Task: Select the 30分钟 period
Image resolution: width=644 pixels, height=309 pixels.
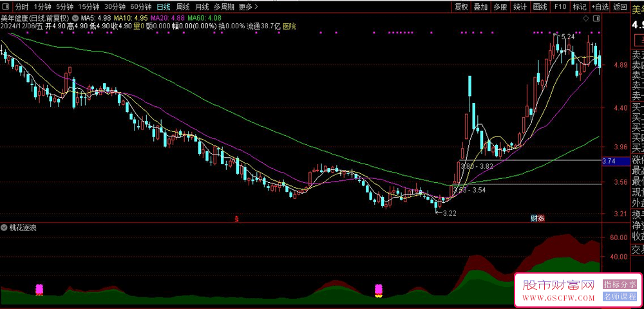Action: tap(115, 6)
